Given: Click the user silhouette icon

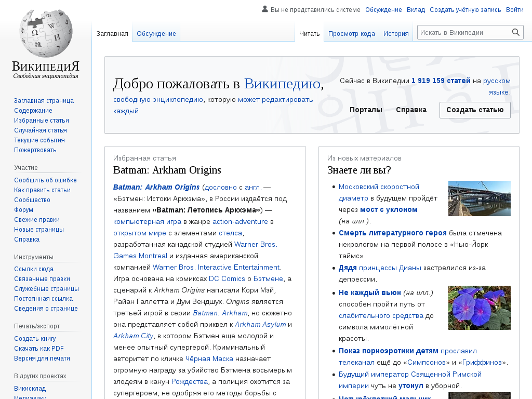Looking at the screenshot, I should (x=264, y=9).
